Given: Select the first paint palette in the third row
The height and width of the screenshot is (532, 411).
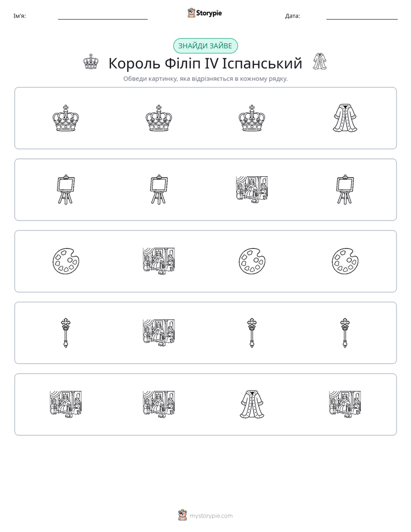Looking at the screenshot, I should coord(66,261).
